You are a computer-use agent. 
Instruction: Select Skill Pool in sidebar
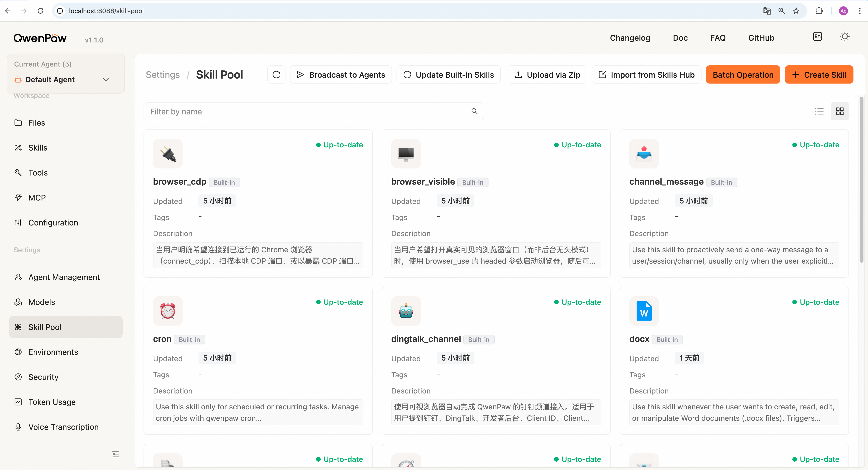(x=66, y=327)
